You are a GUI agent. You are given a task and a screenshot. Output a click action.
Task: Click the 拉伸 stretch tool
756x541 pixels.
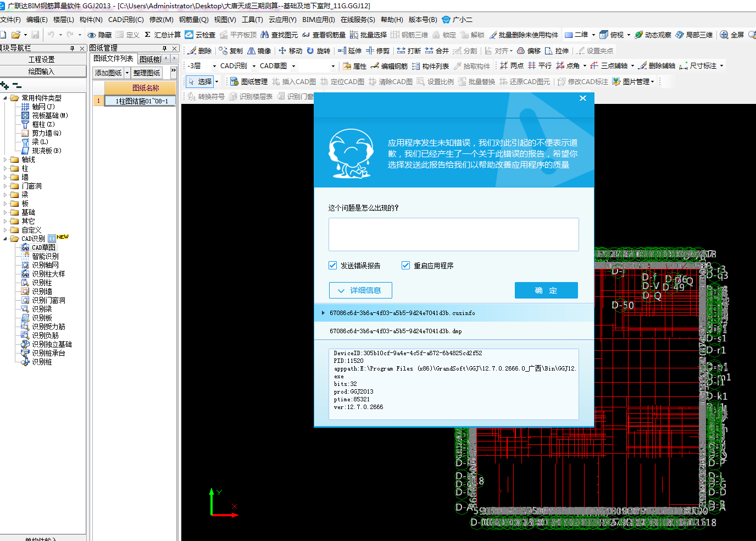click(x=557, y=51)
